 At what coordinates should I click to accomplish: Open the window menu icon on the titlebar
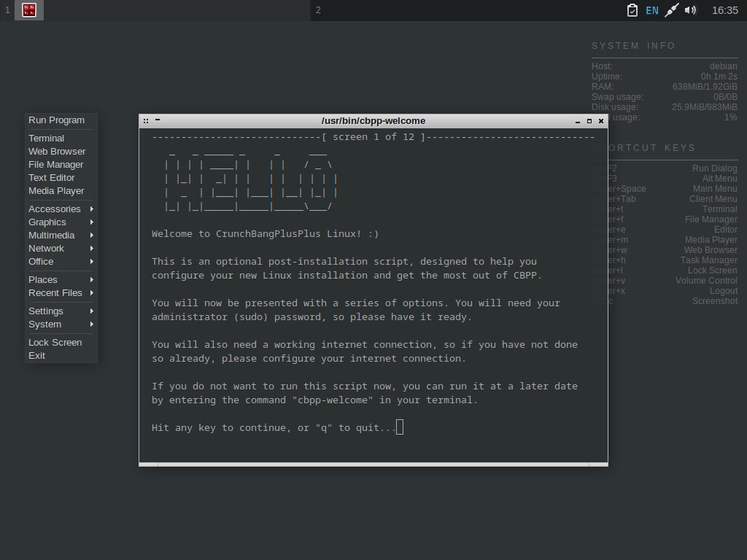tap(147, 120)
